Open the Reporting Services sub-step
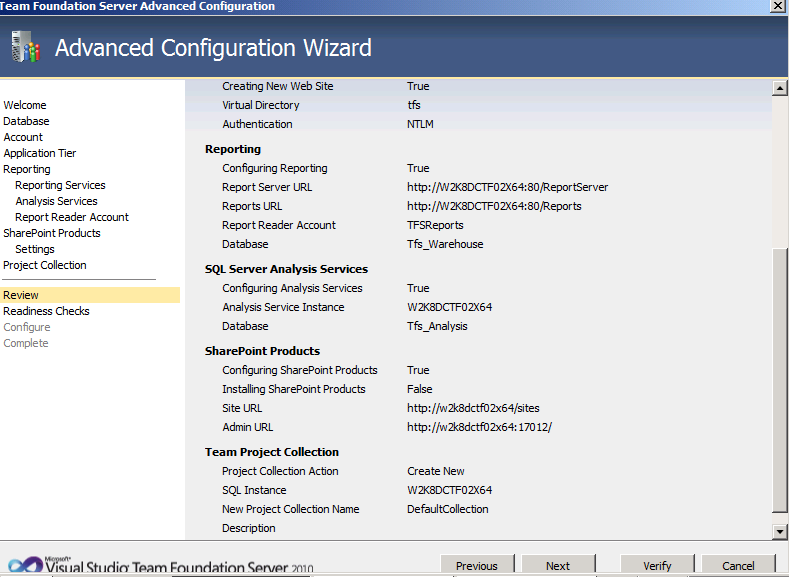 click(x=60, y=185)
